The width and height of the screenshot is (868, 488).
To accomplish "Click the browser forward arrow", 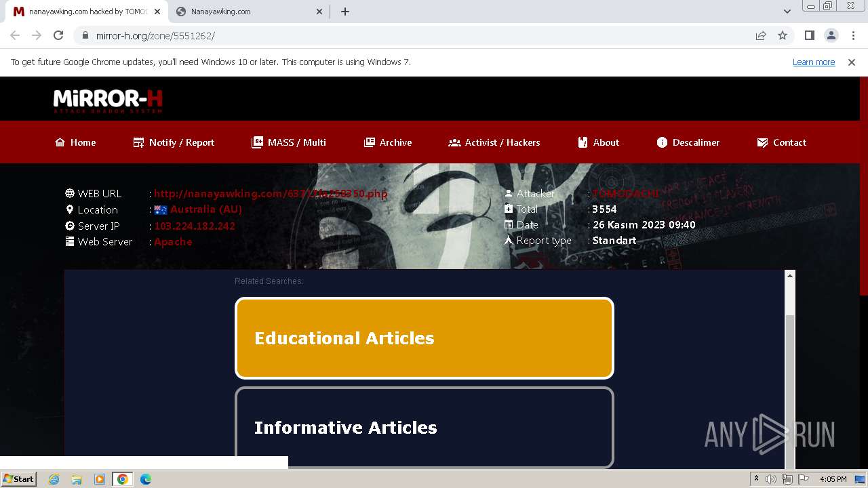I will [x=37, y=35].
